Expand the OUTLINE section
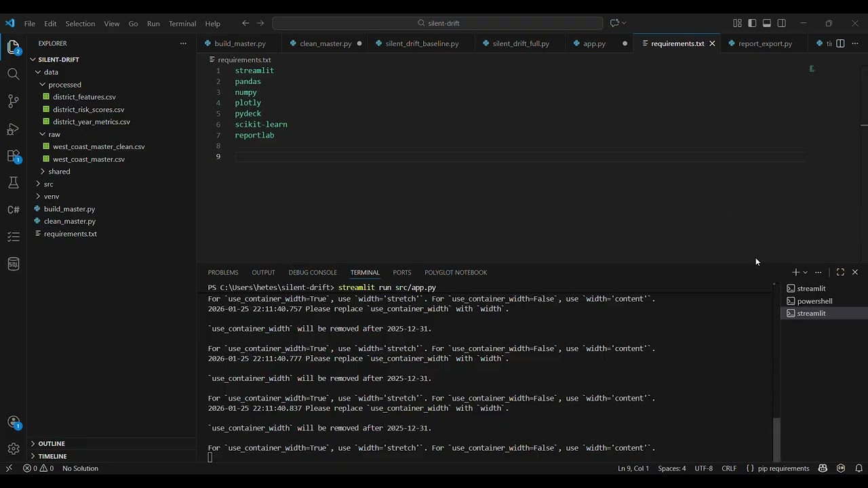This screenshot has width=868, height=488. tap(52, 443)
